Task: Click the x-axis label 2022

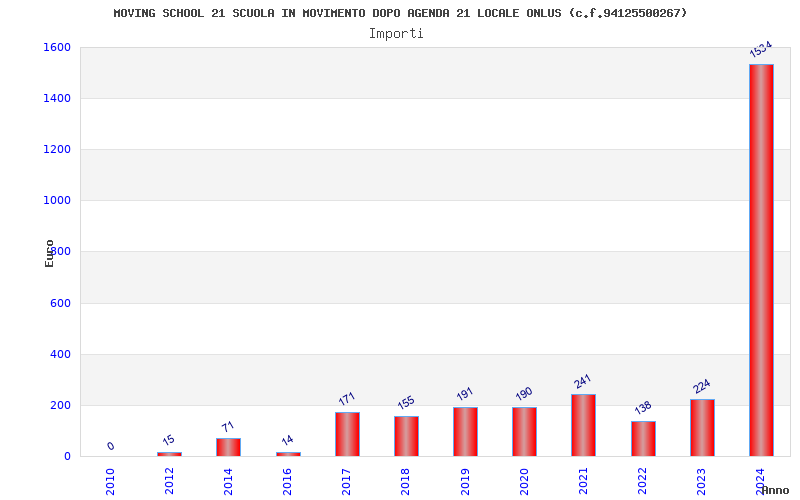Action: coord(642,481)
